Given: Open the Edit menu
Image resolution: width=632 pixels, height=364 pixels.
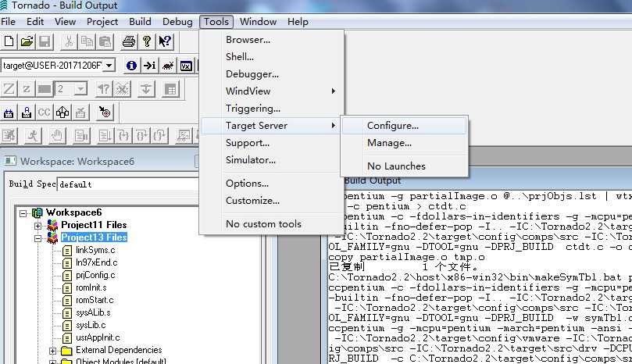Looking at the screenshot, I should click(35, 21).
